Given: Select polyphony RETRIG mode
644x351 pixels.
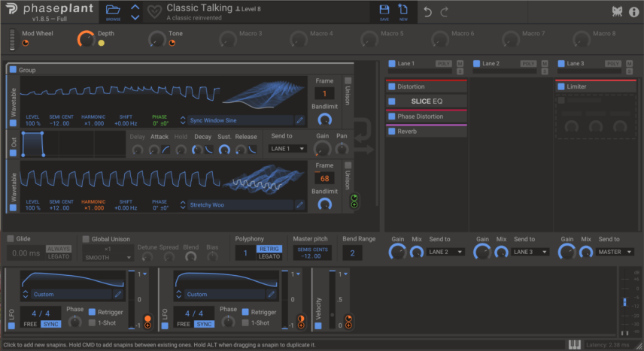Looking at the screenshot, I should (269, 249).
